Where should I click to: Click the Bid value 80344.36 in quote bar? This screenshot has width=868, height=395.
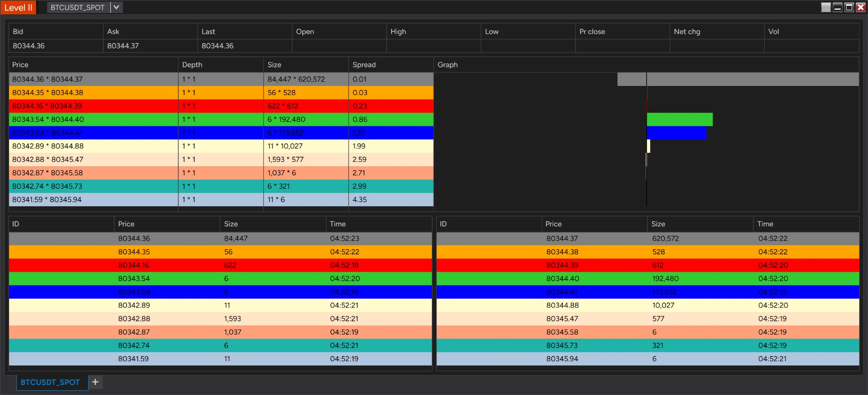(x=29, y=46)
